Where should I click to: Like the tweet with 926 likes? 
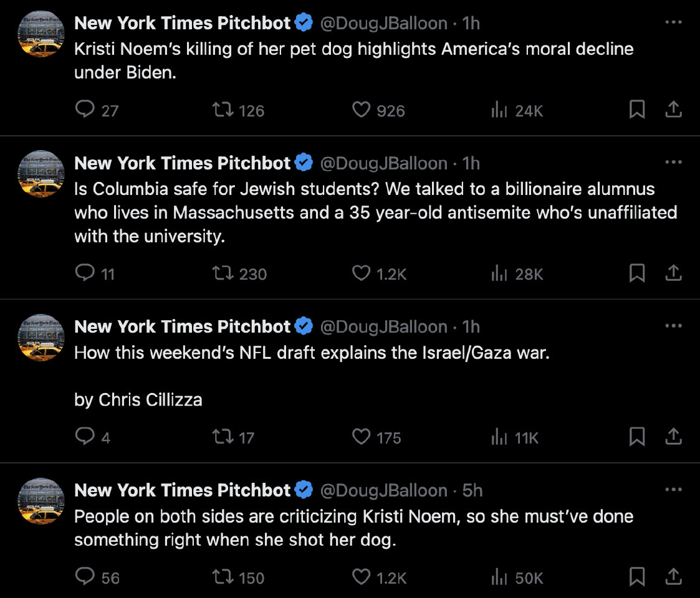click(x=362, y=110)
